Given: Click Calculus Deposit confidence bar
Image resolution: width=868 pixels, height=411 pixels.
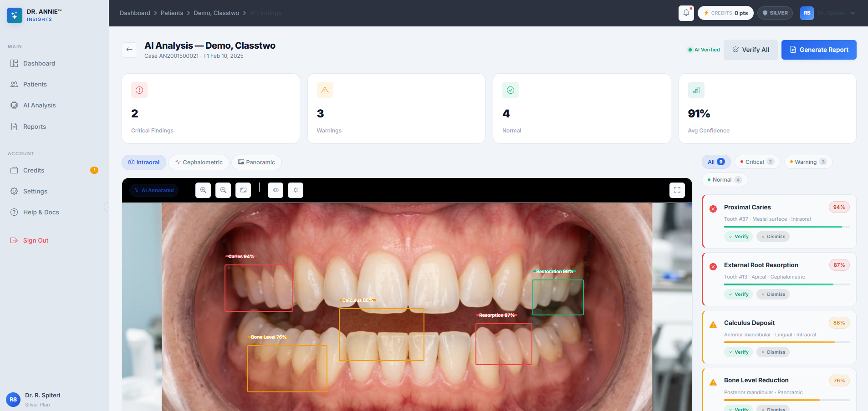Looking at the screenshot, I should click(x=786, y=342).
